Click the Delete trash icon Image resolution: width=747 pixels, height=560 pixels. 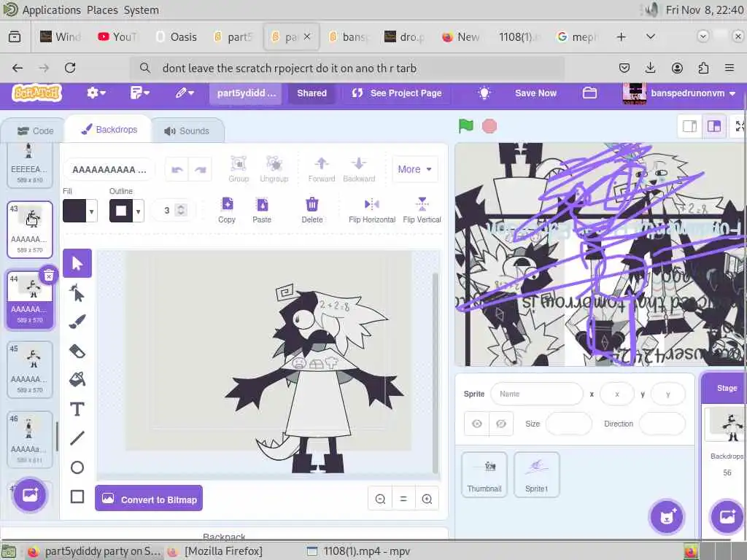coord(312,210)
